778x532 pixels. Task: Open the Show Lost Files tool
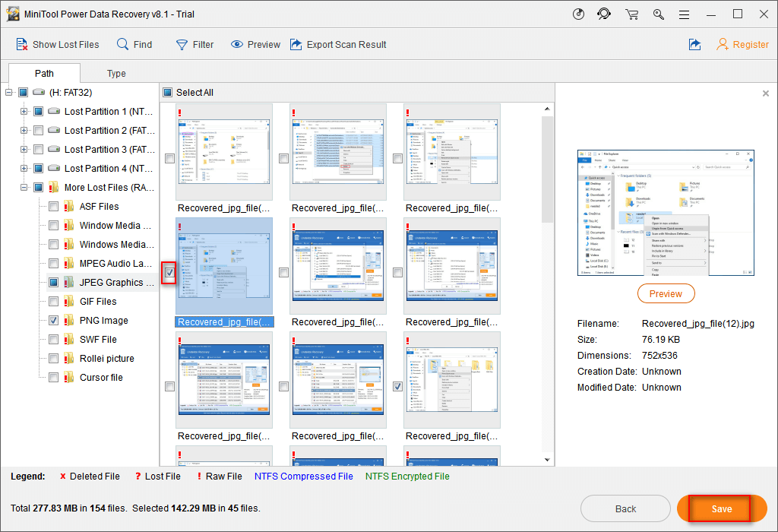click(x=58, y=44)
